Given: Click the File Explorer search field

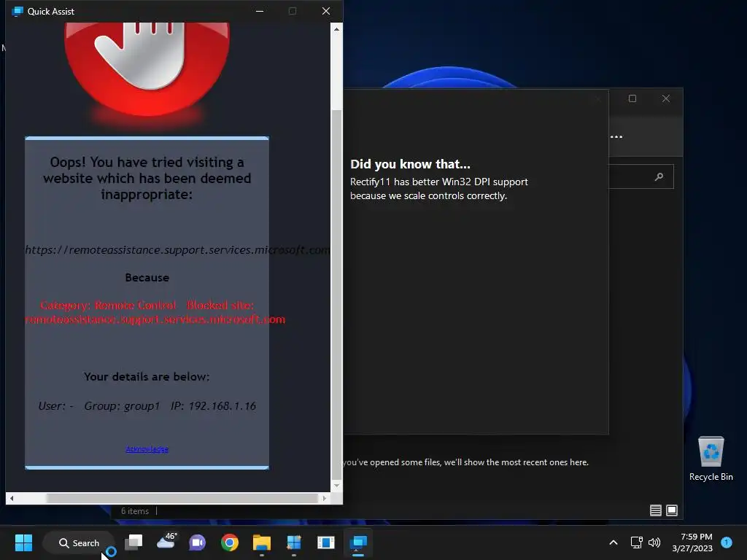Looking at the screenshot, I should 641,176.
